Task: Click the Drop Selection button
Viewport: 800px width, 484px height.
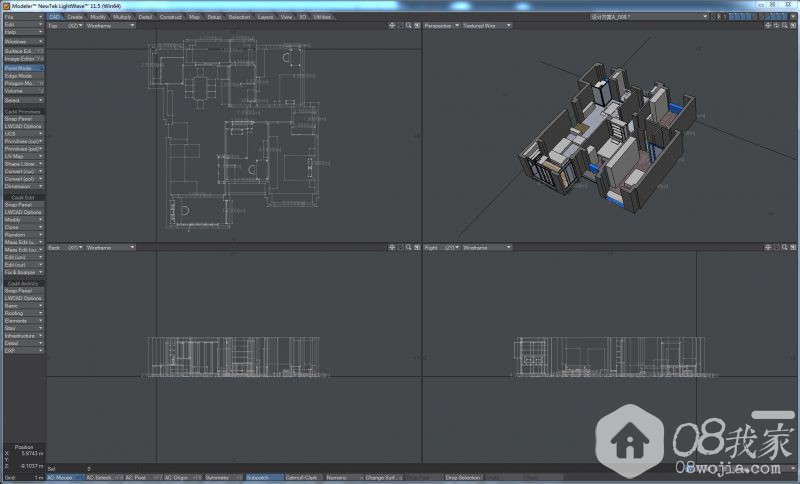Action: 462,478
